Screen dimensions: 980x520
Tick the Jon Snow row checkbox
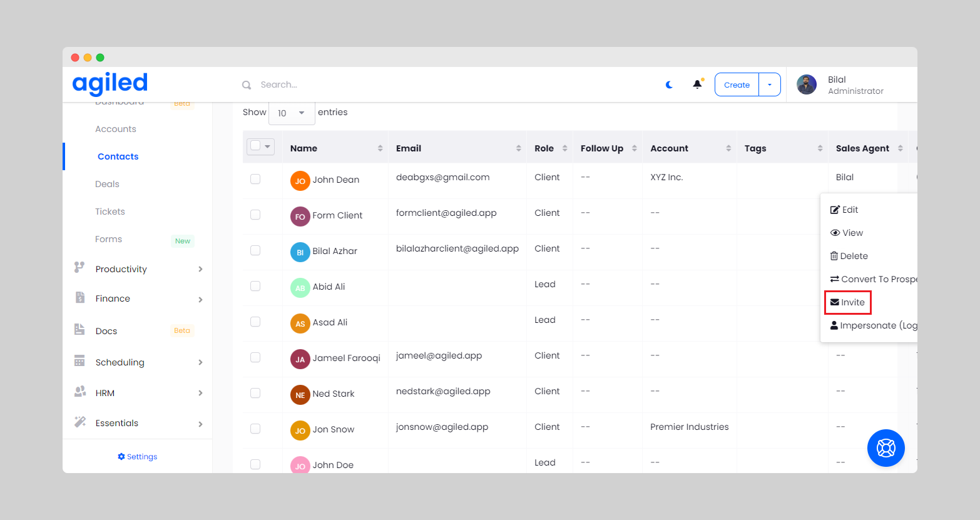pyautogui.click(x=255, y=429)
